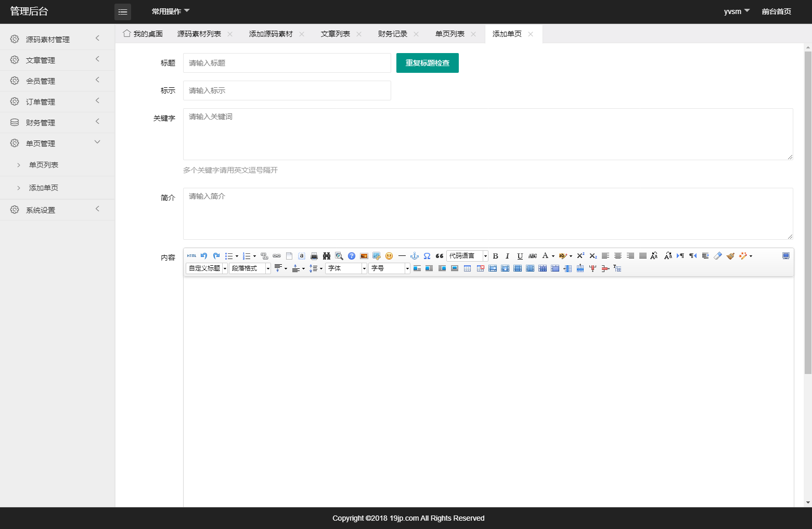
Task: Open the 字号 font size dropdown
Action: [390, 268]
